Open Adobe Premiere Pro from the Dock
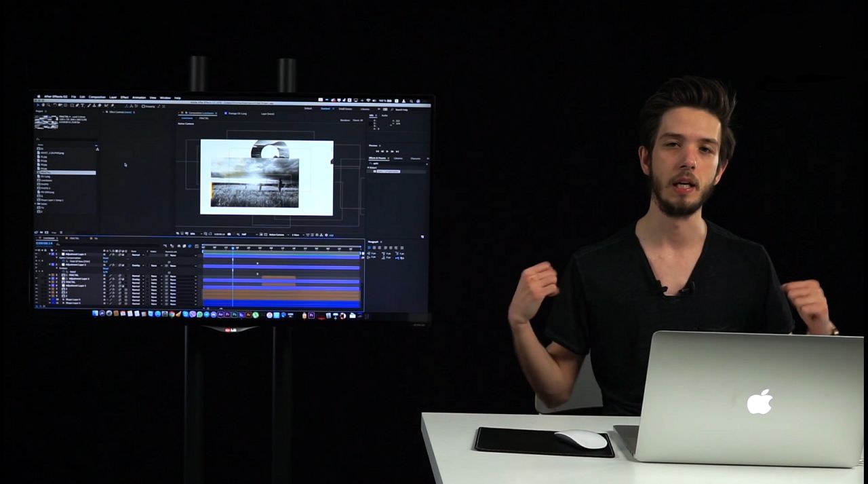The image size is (868, 484). [x=227, y=314]
